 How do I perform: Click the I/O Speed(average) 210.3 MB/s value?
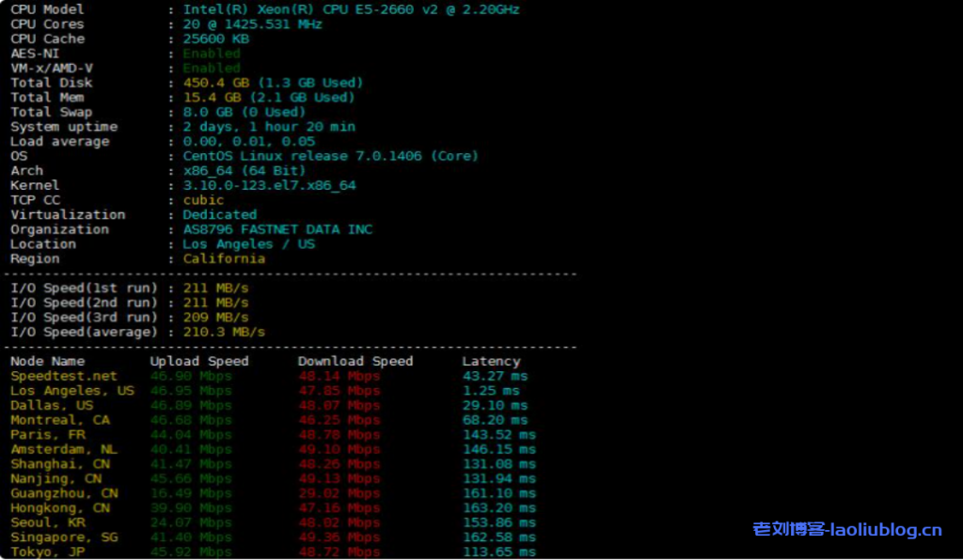coord(224,332)
